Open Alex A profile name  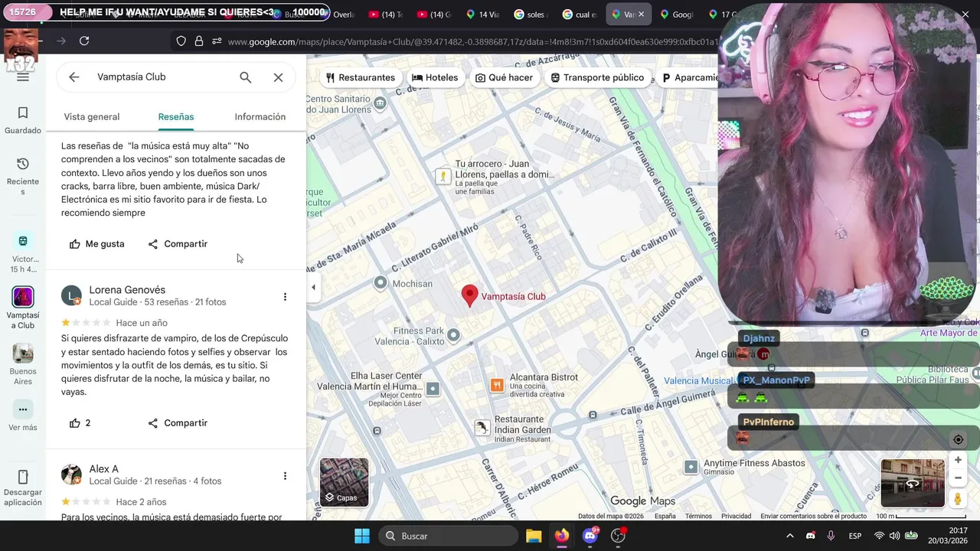[103, 469]
